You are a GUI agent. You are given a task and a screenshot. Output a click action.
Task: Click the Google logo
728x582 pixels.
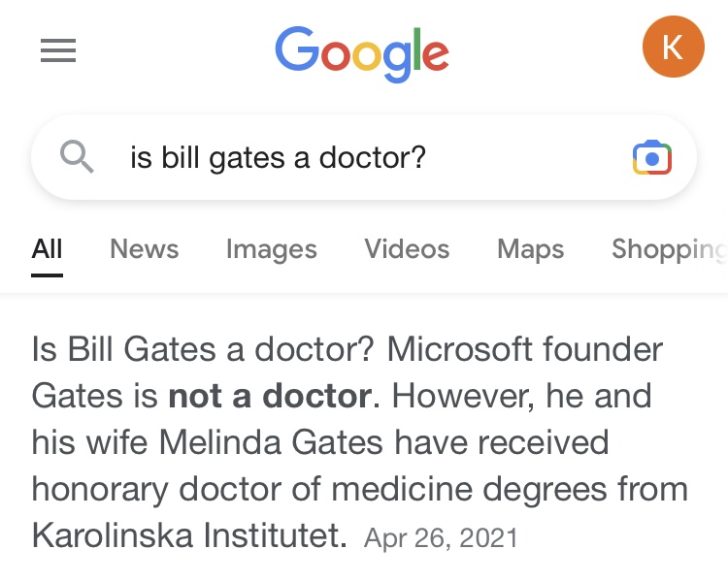(362, 54)
